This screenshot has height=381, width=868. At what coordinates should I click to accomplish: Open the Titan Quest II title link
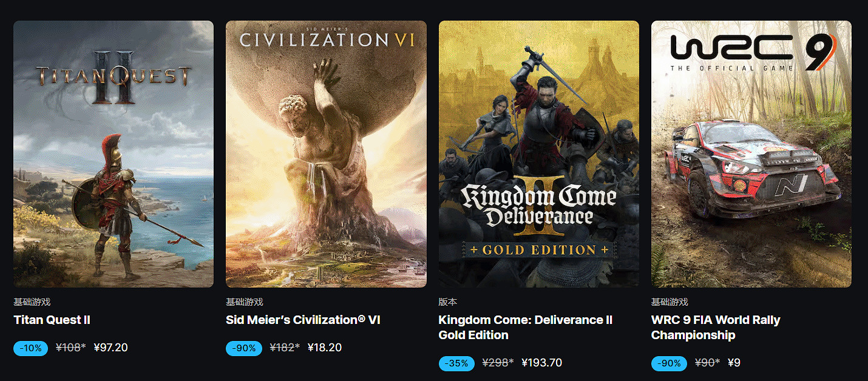coord(52,320)
